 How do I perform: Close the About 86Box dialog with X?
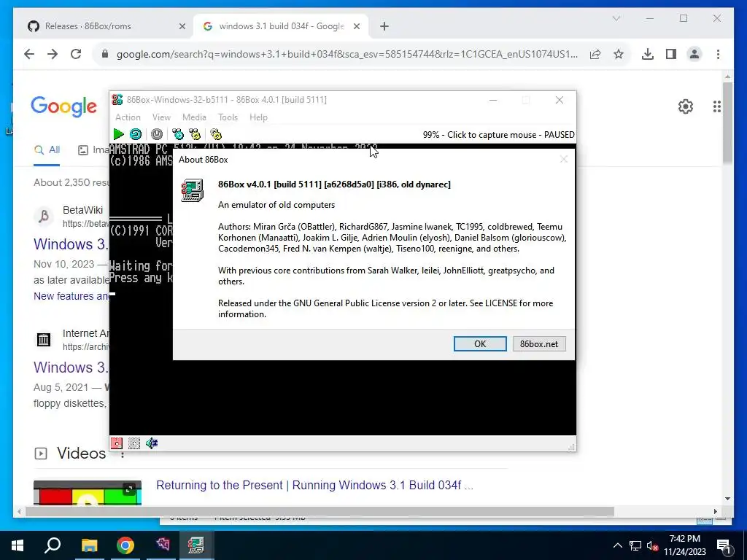tap(564, 159)
